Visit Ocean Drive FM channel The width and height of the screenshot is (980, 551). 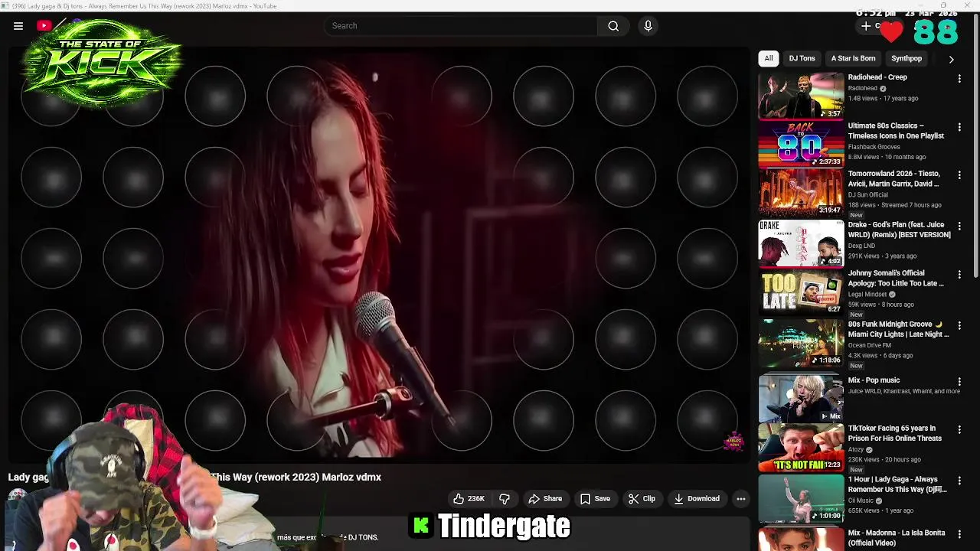[869, 346]
